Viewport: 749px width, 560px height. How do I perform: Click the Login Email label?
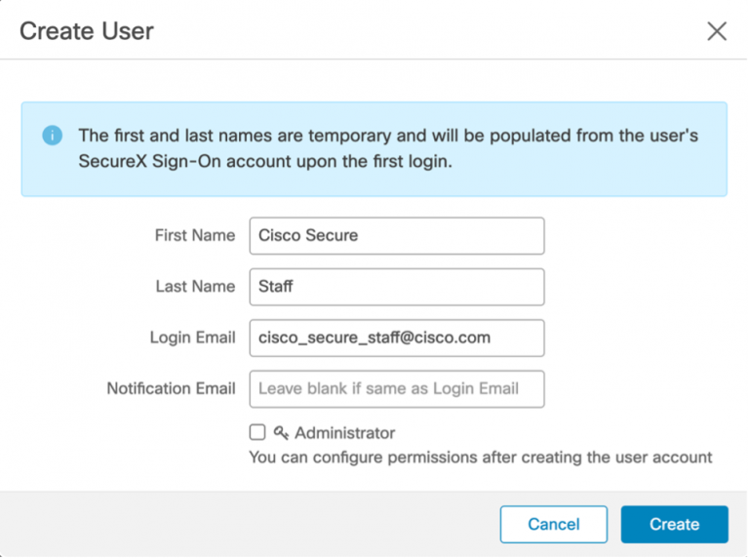(192, 338)
